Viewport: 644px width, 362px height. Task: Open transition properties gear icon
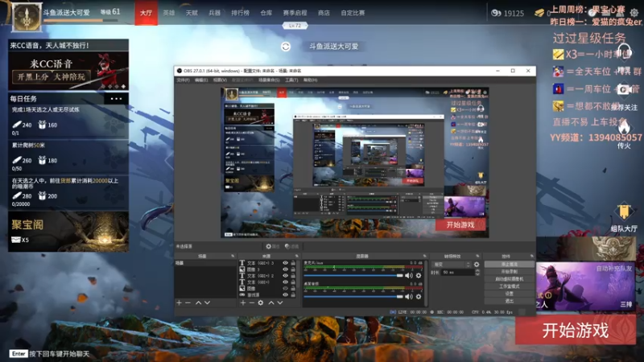(x=477, y=265)
